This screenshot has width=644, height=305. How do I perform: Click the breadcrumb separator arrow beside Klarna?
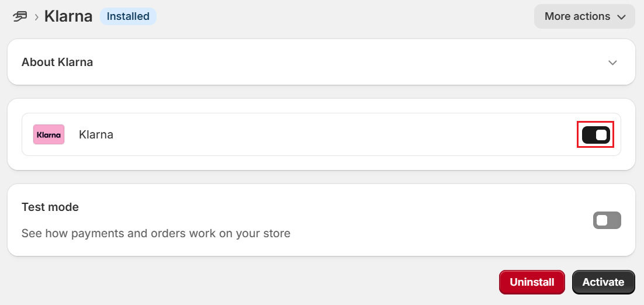coord(37,17)
